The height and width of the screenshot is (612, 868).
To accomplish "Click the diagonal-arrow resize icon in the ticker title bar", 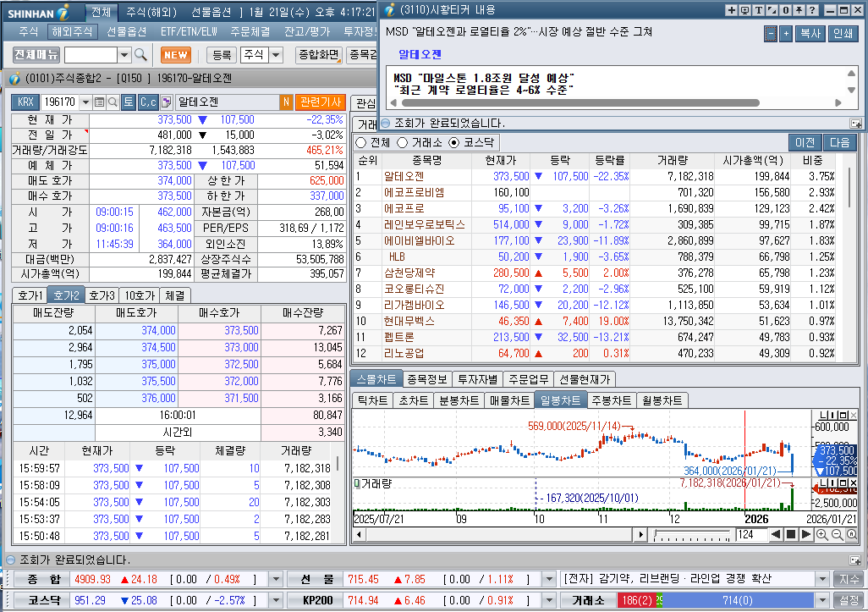I will [x=772, y=10].
